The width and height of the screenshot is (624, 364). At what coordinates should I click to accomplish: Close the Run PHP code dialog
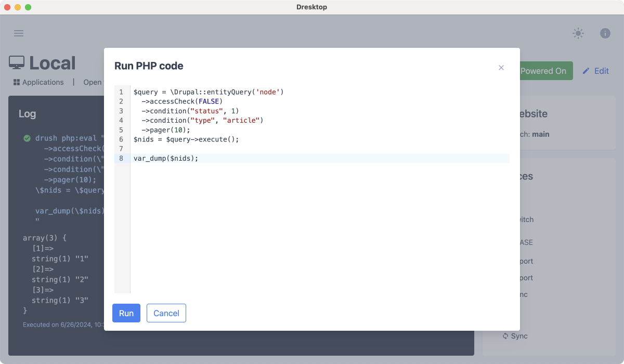[501, 68]
